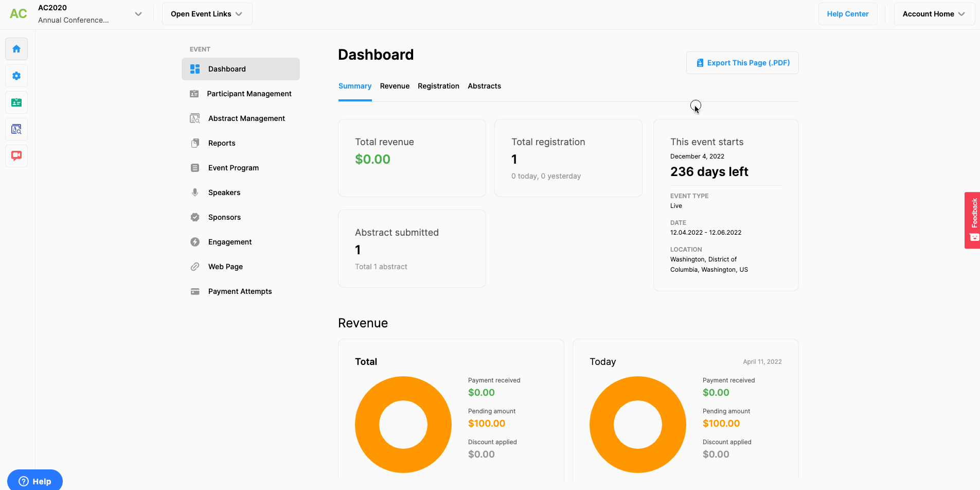The width and height of the screenshot is (980, 490).
Task: Open Participant Management in the sidebar
Action: (249, 94)
